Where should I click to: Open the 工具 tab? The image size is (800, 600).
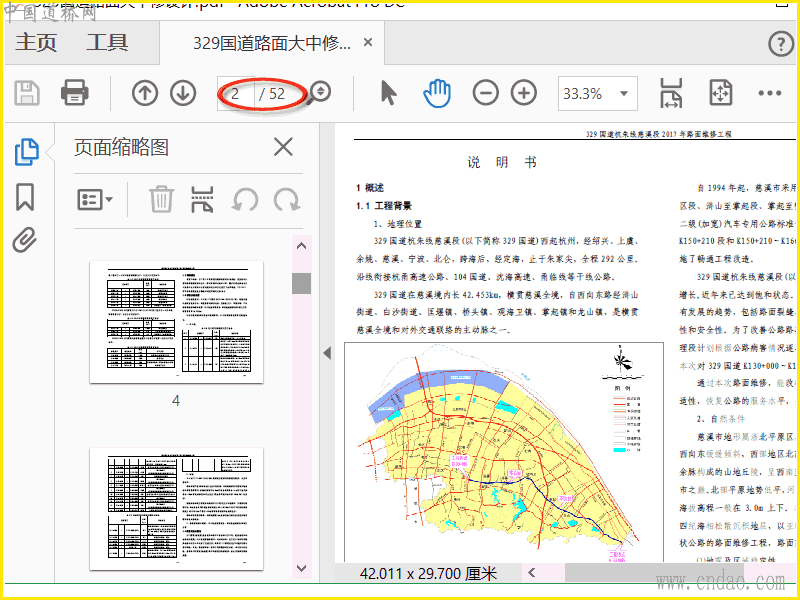[x=107, y=43]
